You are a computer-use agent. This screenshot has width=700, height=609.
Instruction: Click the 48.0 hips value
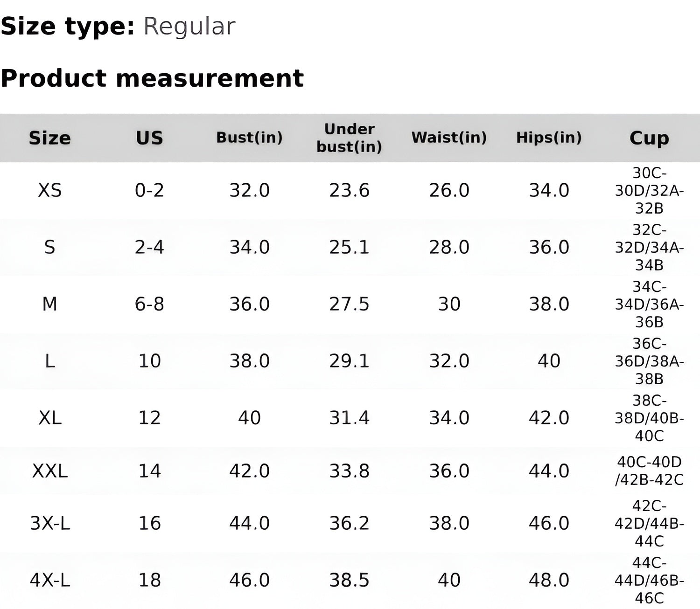[x=549, y=580]
